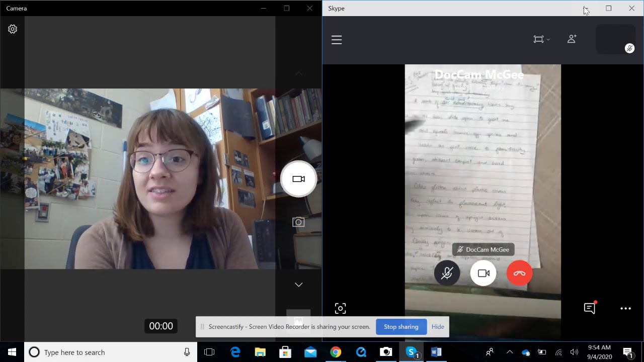Open Camera app settings gear
Viewport: 644px width, 362px height.
13,29
